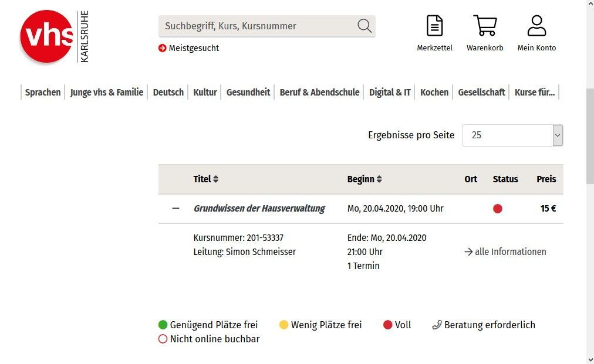Click the red status dot for Grundwissen der Hausverwaltung
The image size is (594, 364).
point(498,209)
